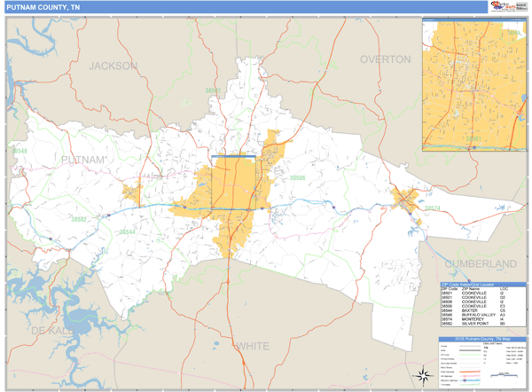Click the 38544 ZIP code label on map
Screen dimensions: 532x392
point(129,232)
